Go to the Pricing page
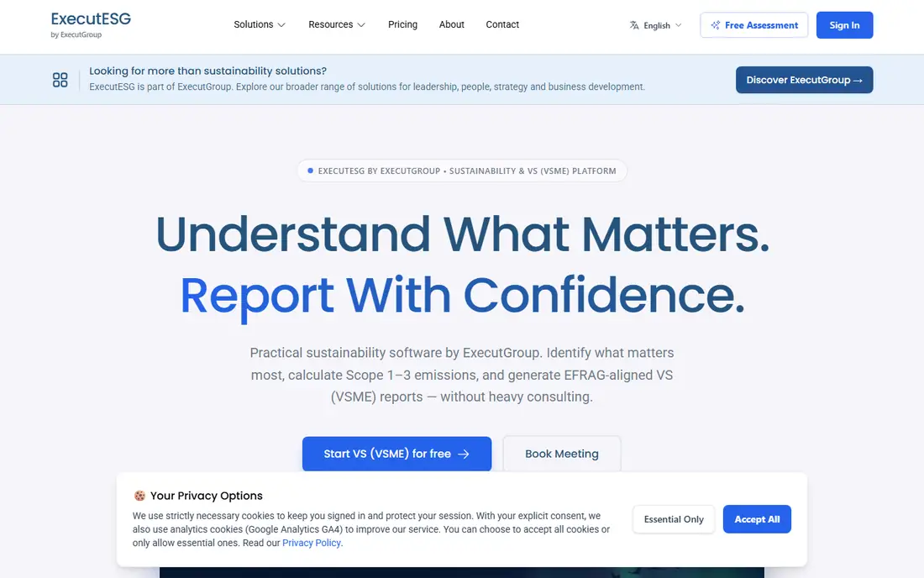 pos(402,24)
